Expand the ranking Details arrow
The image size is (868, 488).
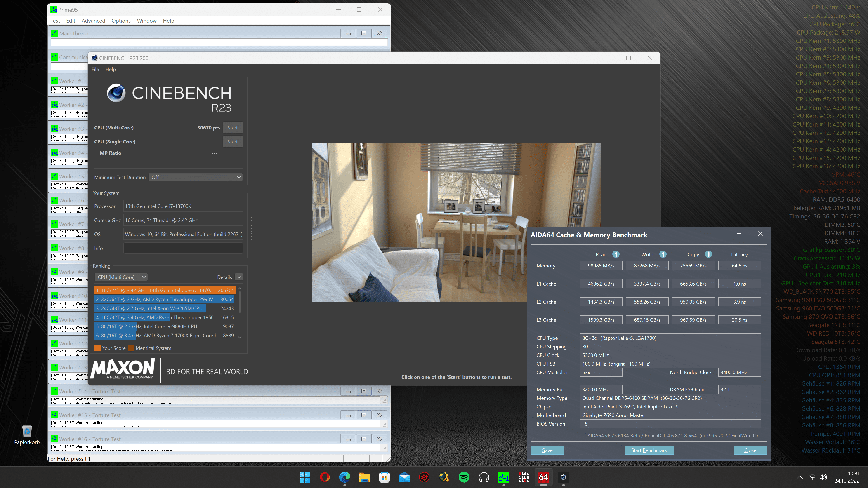click(x=239, y=277)
